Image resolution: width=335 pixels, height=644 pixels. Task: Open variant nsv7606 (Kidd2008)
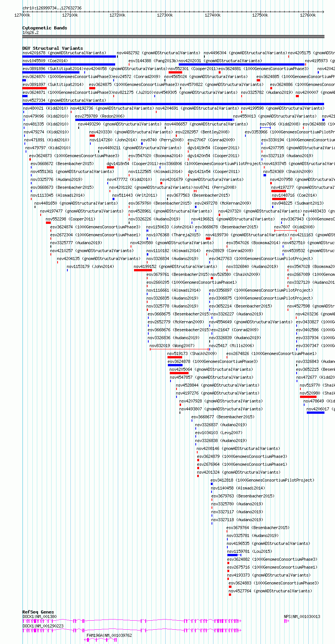pyautogui.click(x=280, y=124)
